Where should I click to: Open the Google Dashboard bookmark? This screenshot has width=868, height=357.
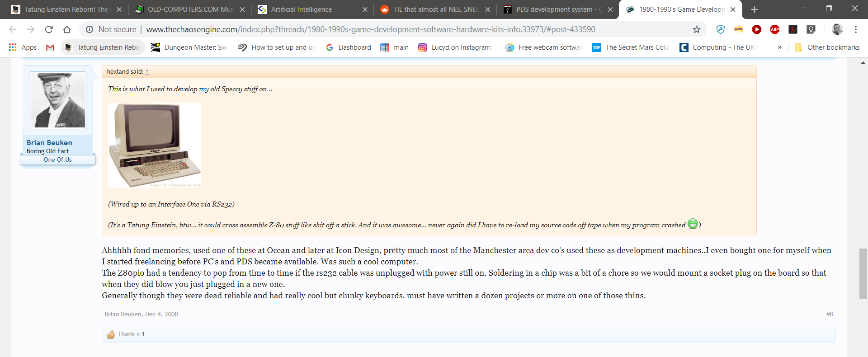tap(348, 47)
